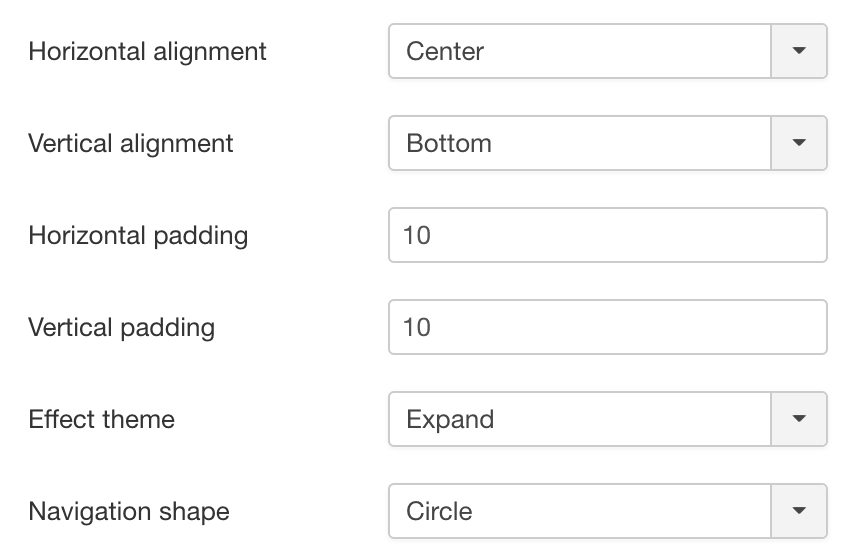This screenshot has height=558, width=850.
Task: Click the 'Navigation shape' label
Action: pos(129,511)
